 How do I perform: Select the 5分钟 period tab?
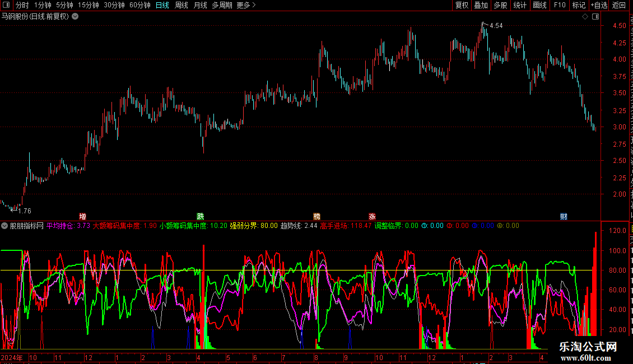click(x=64, y=5)
